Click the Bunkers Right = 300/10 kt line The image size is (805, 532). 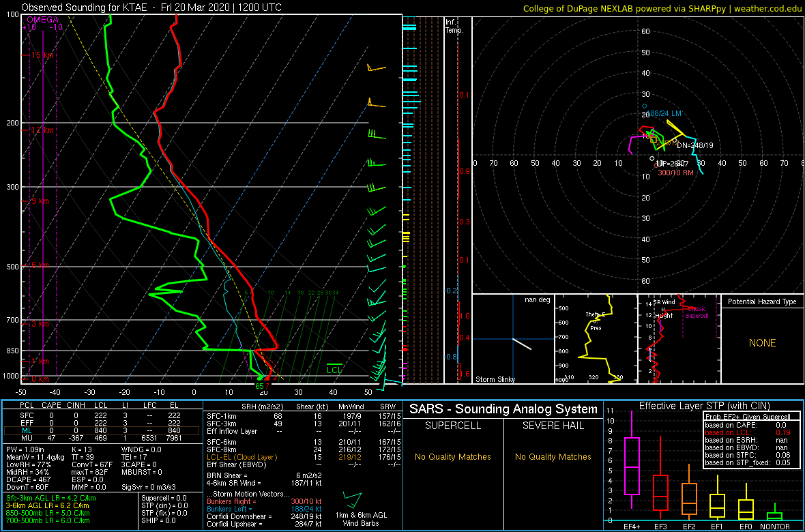click(x=264, y=502)
